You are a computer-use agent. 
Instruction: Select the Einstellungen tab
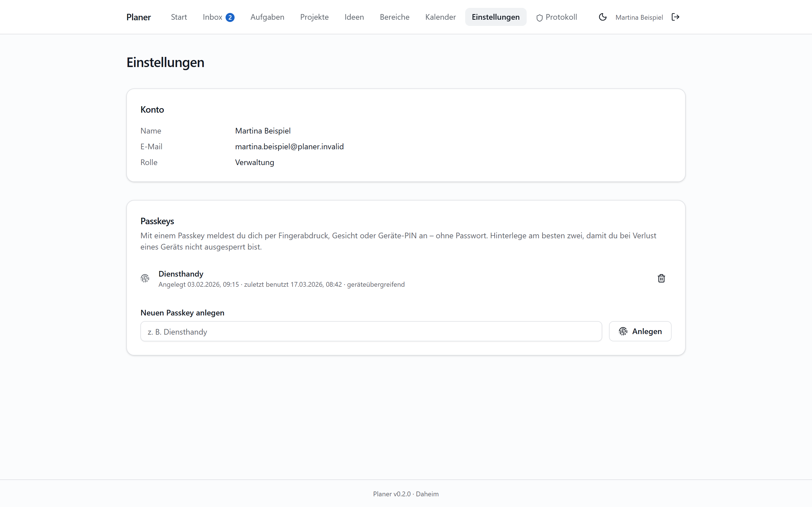(x=496, y=17)
